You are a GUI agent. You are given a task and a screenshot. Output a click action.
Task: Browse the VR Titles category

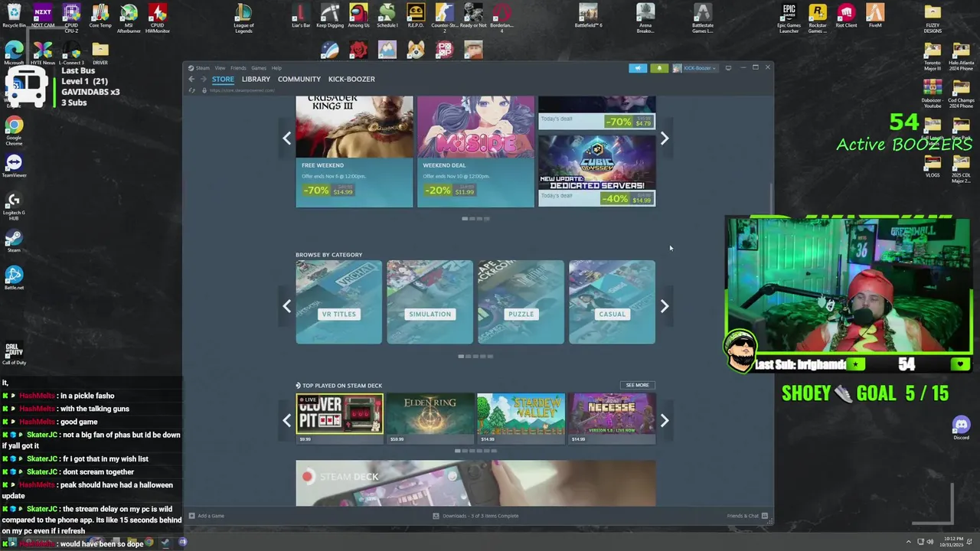[x=339, y=302]
